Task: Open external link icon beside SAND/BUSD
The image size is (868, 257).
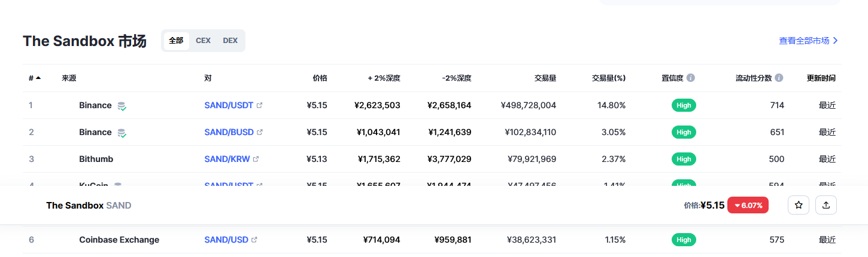Action: [x=259, y=132]
